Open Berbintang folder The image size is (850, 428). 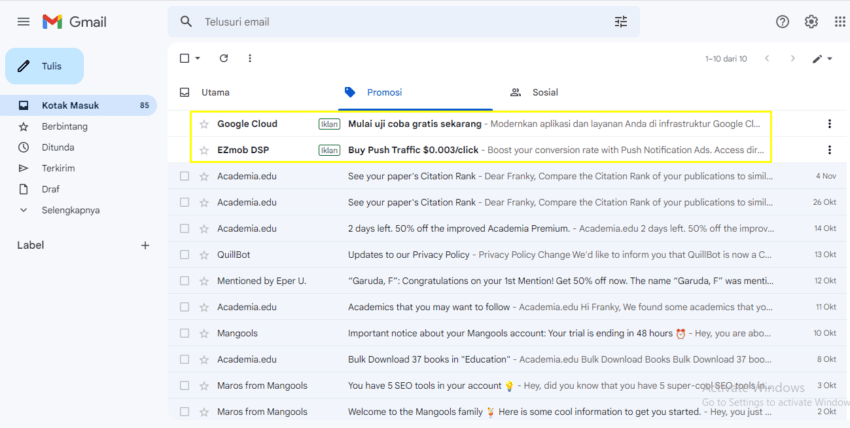(x=65, y=126)
